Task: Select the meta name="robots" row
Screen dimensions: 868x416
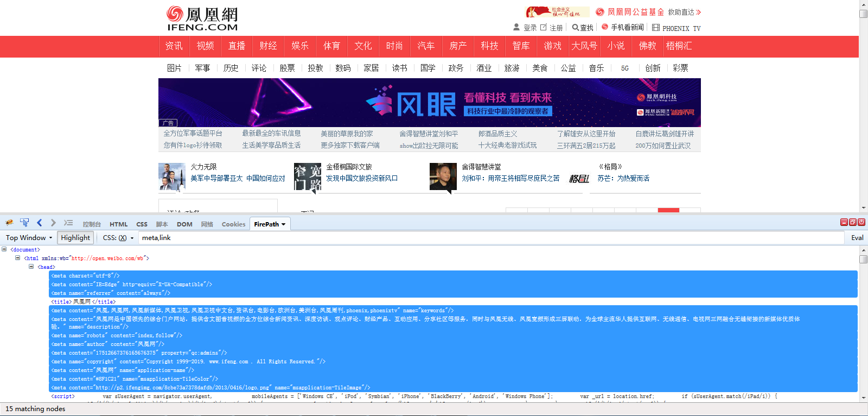Action: [454, 335]
